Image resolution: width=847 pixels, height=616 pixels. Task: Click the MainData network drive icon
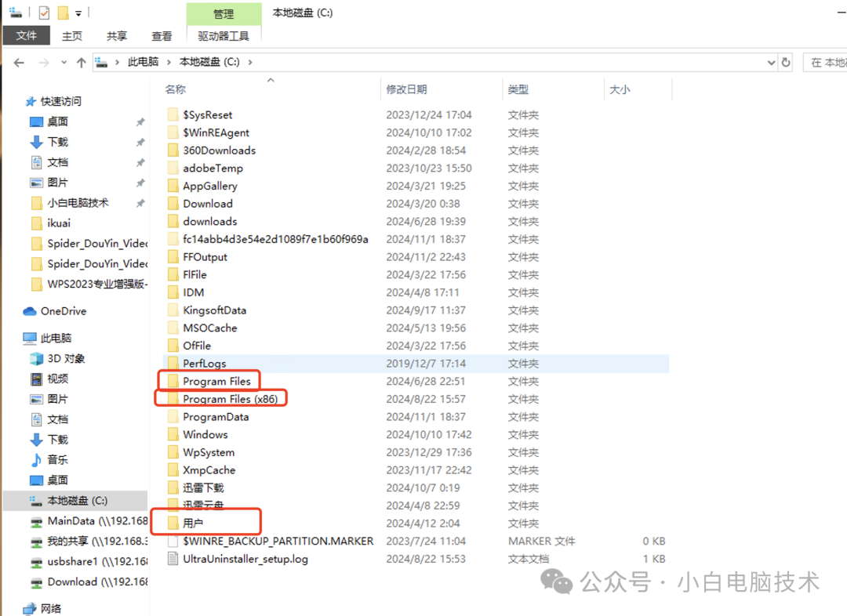36,521
